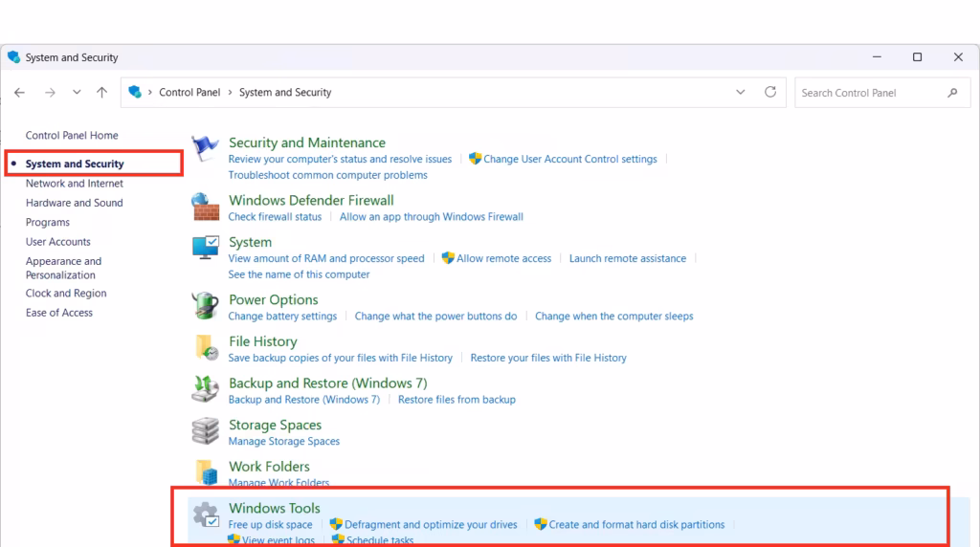The height and width of the screenshot is (547, 980).
Task: Open User Accounts category
Action: coord(58,242)
